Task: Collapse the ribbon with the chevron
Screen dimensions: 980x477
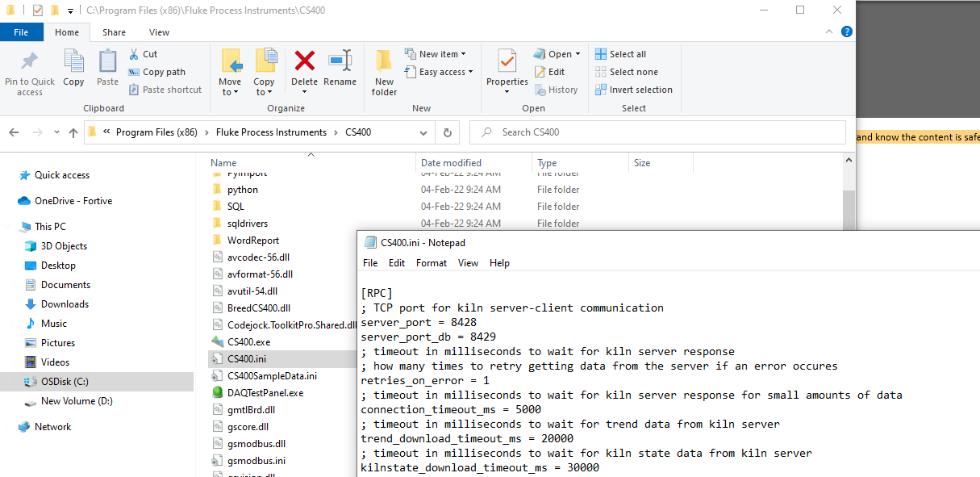Action: click(x=829, y=32)
